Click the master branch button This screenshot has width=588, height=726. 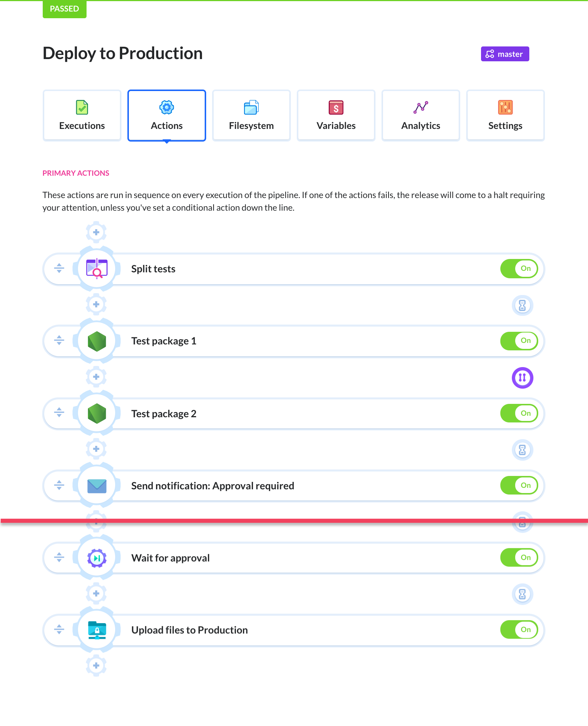(x=505, y=54)
